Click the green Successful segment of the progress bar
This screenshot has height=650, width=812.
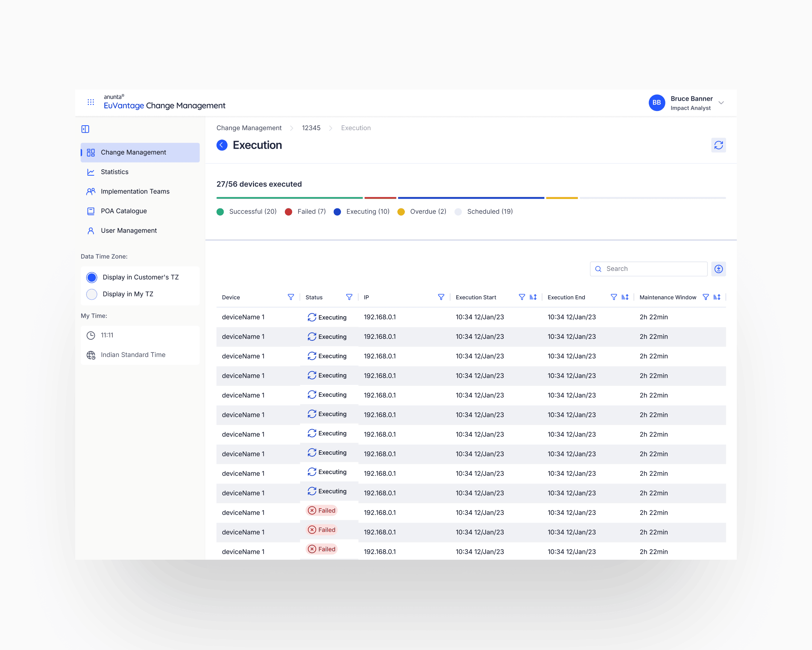(x=288, y=197)
